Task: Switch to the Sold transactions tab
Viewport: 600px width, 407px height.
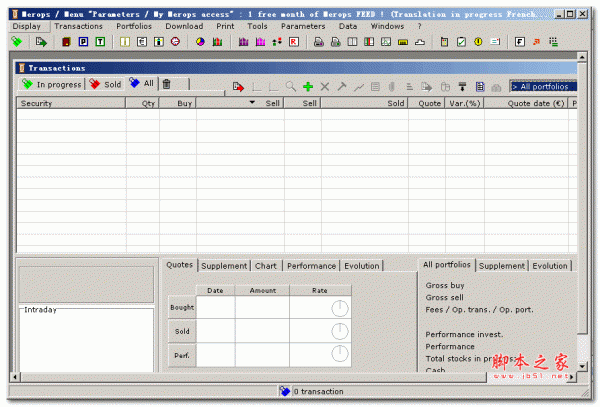Action: (106, 84)
